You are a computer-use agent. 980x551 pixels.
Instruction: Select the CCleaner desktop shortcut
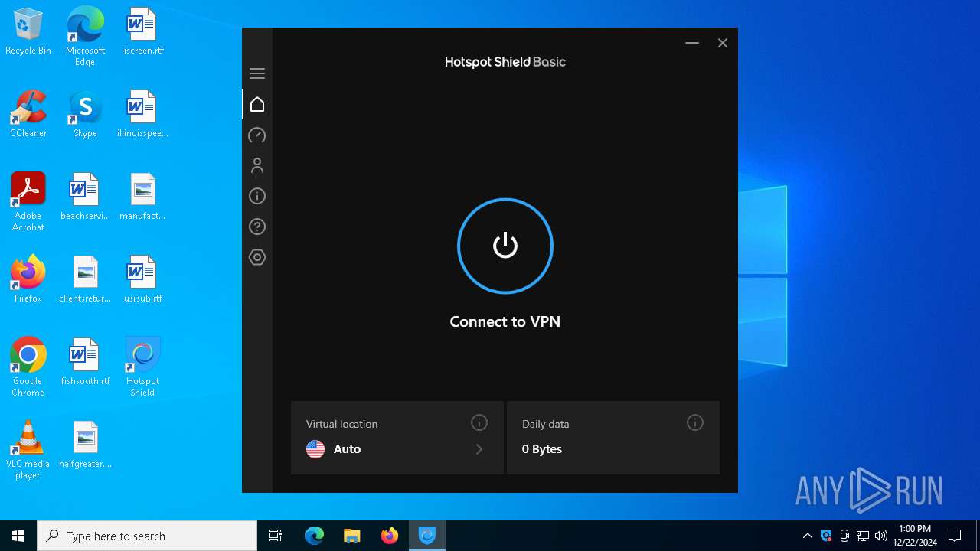[28, 115]
